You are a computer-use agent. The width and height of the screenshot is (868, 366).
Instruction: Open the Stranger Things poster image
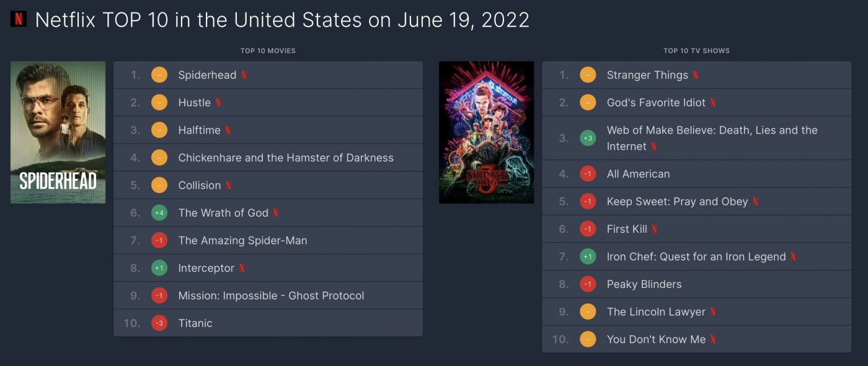(x=486, y=132)
